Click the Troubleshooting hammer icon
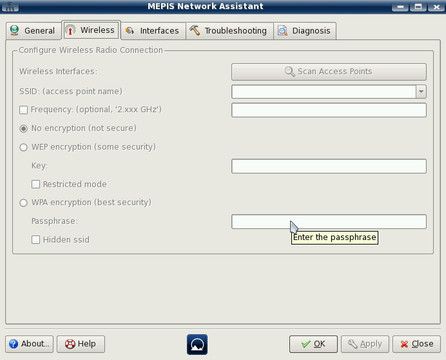The height and width of the screenshot is (360, 446). [195, 30]
